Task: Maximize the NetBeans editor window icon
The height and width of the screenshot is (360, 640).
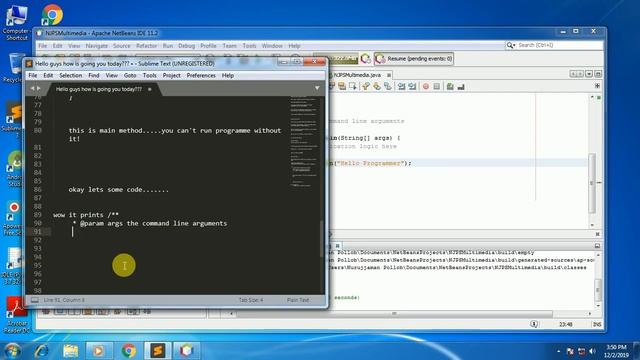Action: (598, 74)
